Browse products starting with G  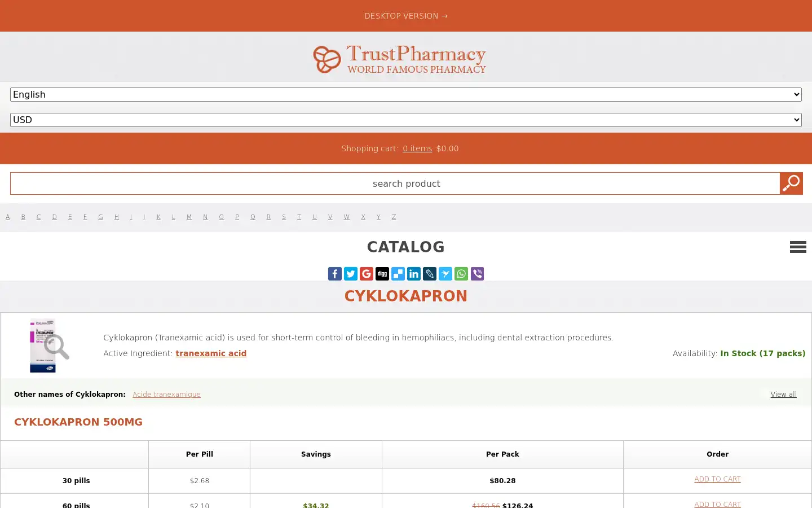click(100, 217)
